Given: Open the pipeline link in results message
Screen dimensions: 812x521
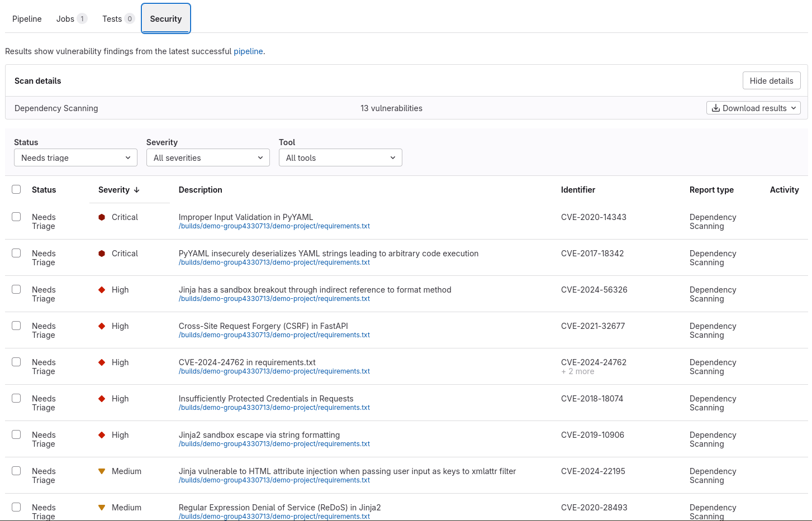Looking at the screenshot, I should coord(248,51).
